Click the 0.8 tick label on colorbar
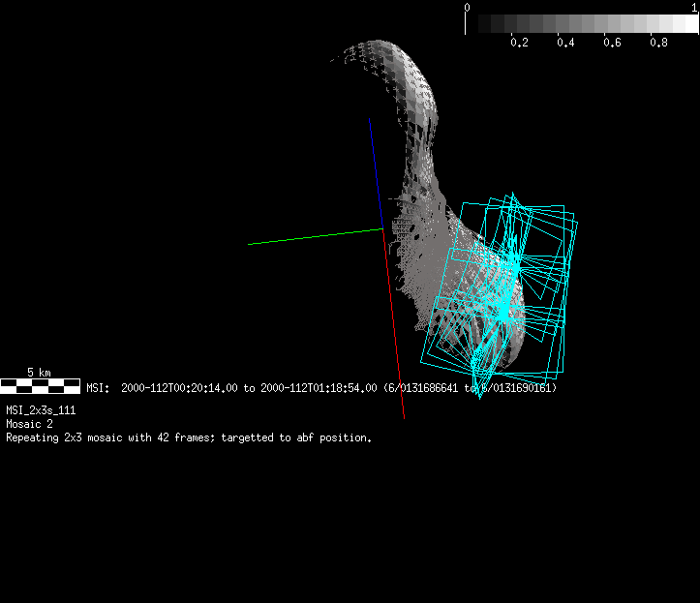The image size is (700, 603). (658, 43)
